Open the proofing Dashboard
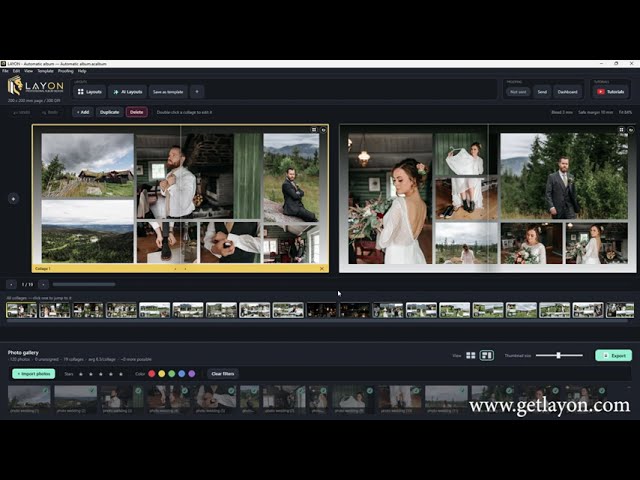The width and height of the screenshot is (640, 480). [567, 92]
